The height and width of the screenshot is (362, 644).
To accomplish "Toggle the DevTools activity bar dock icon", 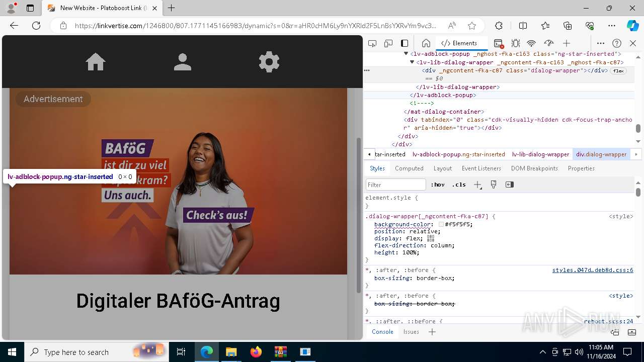I will [x=405, y=43].
